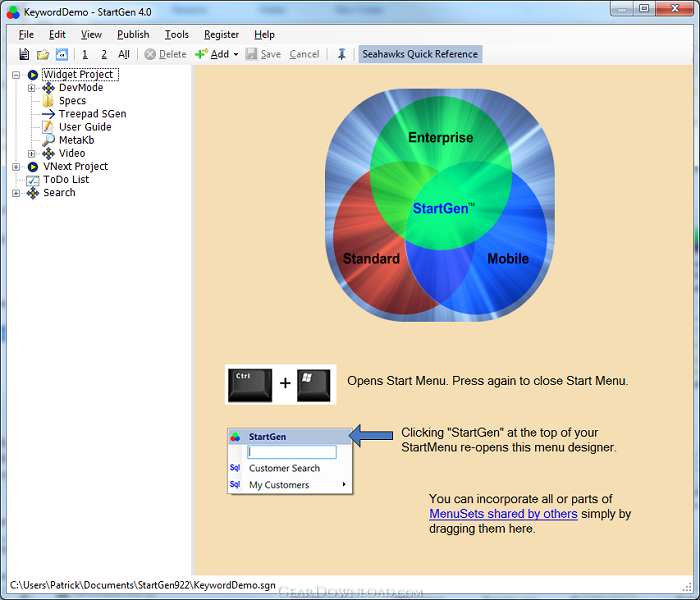Select Specs in the tree
Viewport: 700px width, 600px height.
pyautogui.click(x=72, y=101)
